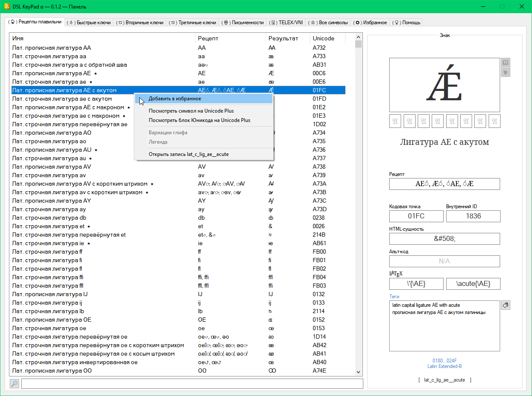This screenshot has height=396, width=532.
Task: Sort list by the "Unicode" column header
Action: pos(323,38)
